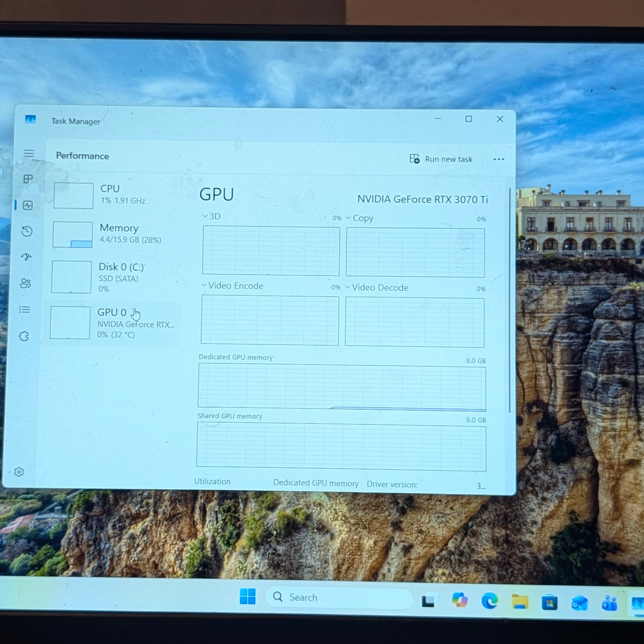Click the Shared GPU memory label
This screenshot has width=644, height=644.
[x=230, y=416]
